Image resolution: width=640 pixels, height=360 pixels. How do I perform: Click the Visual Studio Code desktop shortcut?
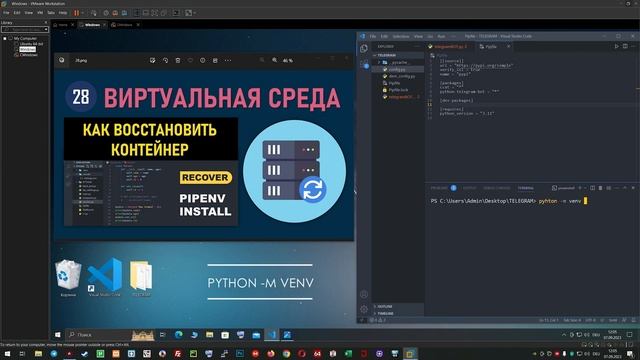(x=105, y=278)
